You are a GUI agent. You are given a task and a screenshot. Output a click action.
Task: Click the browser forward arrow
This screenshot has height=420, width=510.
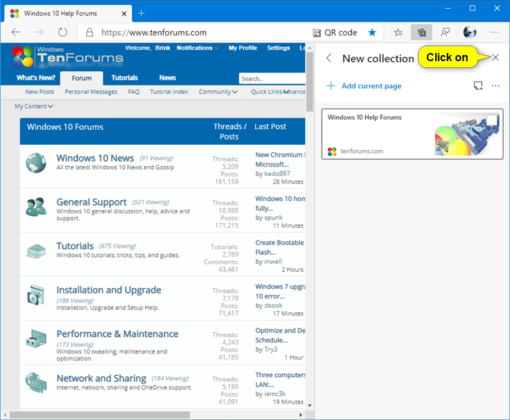tap(39, 32)
